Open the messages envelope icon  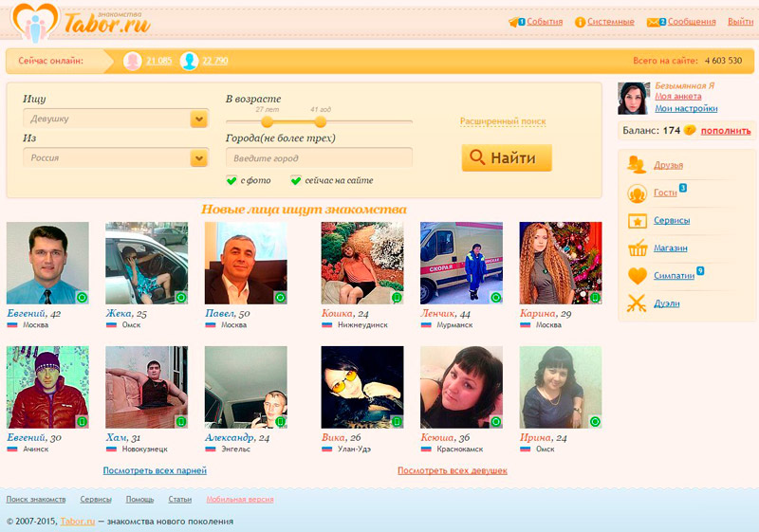click(654, 22)
